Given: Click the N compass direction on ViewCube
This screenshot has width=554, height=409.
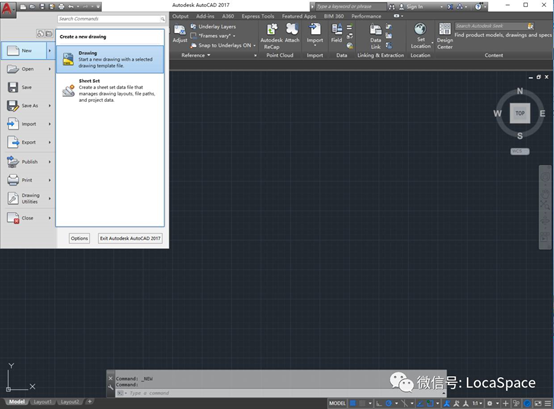Looking at the screenshot, I should tap(520, 91).
